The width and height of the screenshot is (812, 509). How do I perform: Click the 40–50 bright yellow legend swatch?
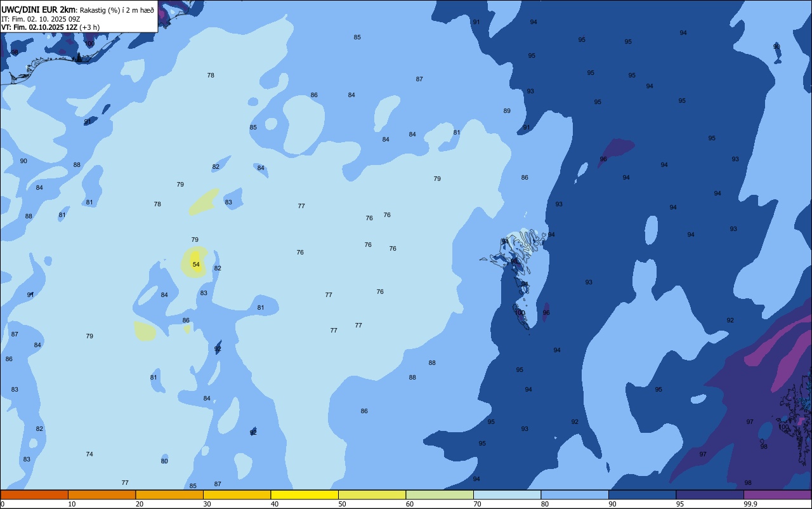coord(304,494)
